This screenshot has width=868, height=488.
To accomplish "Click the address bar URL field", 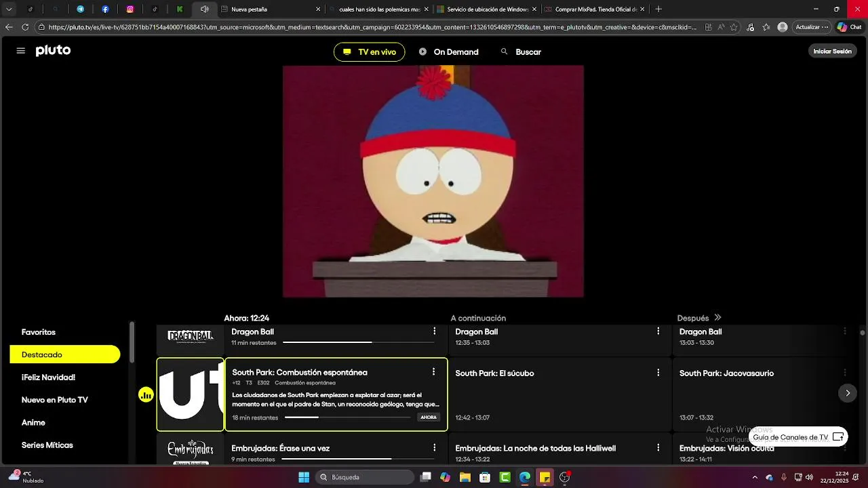I will pyautogui.click(x=372, y=27).
